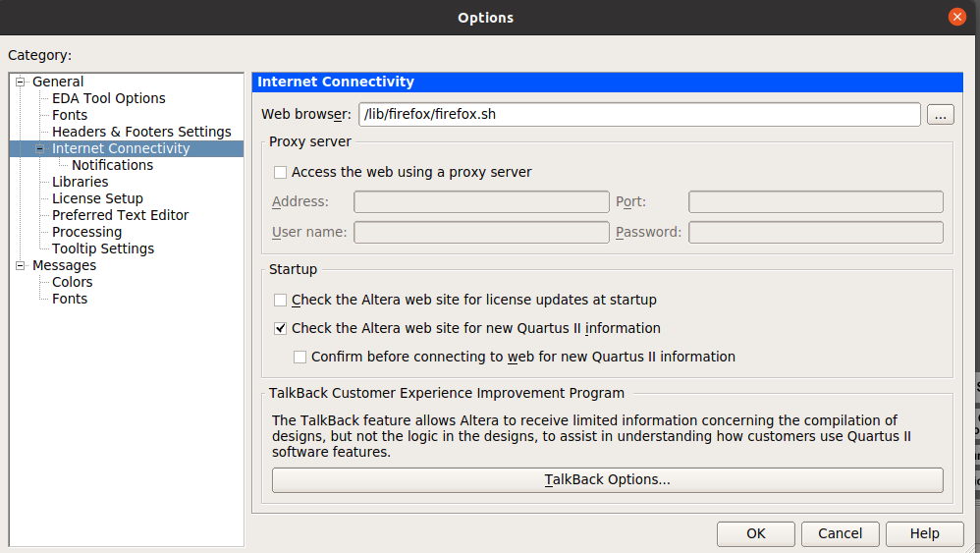Uncheck new Quartus II information checkbox
Image resolution: width=980 pixels, height=553 pixels.
(x=281, y=328)
